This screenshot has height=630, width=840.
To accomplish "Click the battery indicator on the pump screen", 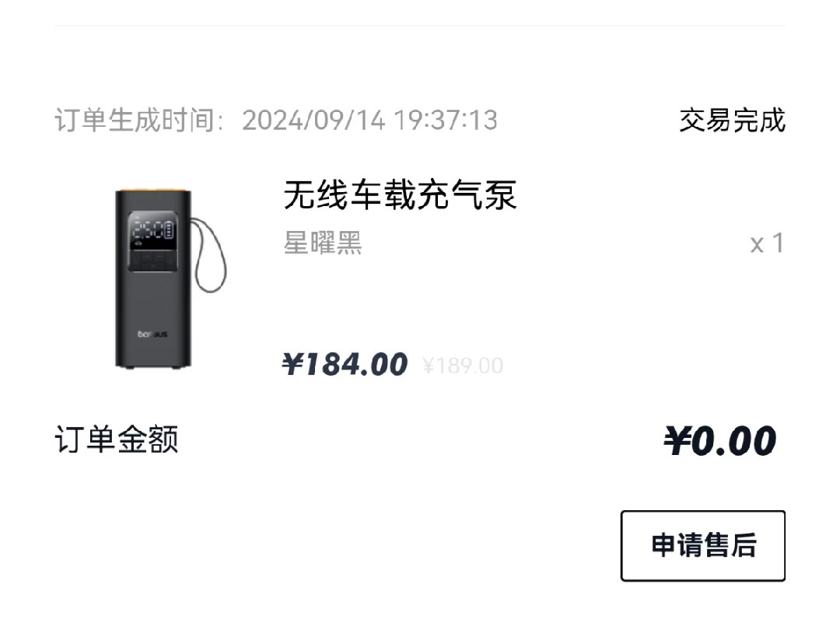I will [170, 230].
